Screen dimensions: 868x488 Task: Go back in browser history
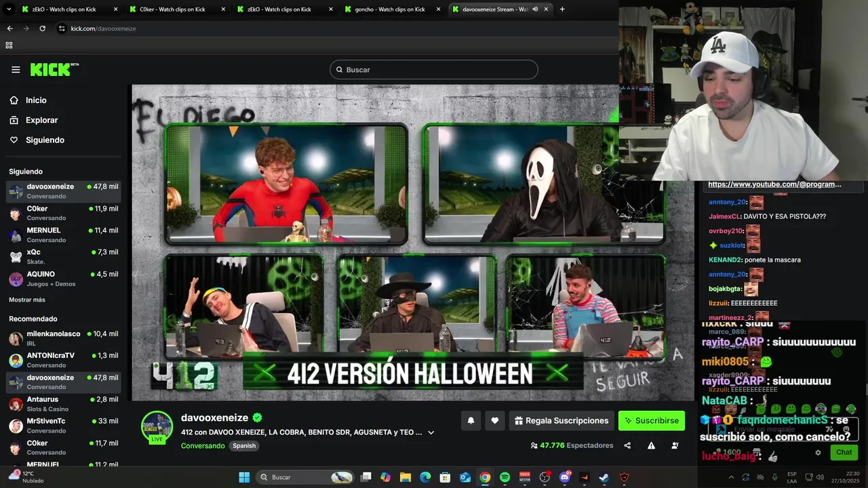click(9, 28)
